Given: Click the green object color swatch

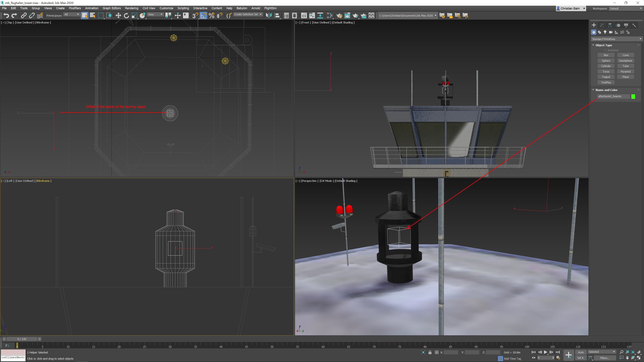Looking at the screenshot, I should [x=633, y=96].
